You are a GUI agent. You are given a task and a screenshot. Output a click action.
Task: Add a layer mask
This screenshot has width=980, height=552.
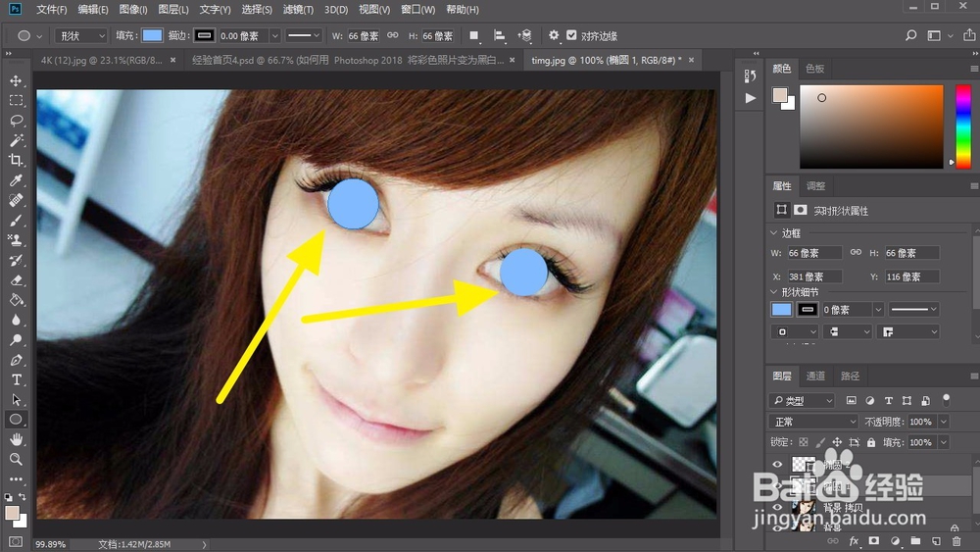[x=874, y=541]
